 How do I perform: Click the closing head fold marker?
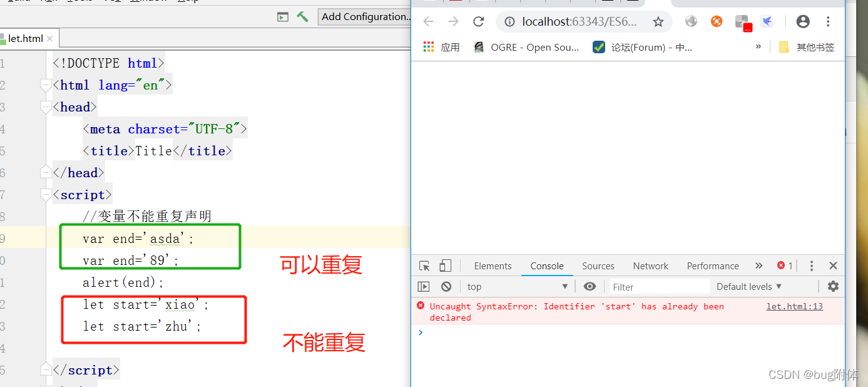pos(46,172)
